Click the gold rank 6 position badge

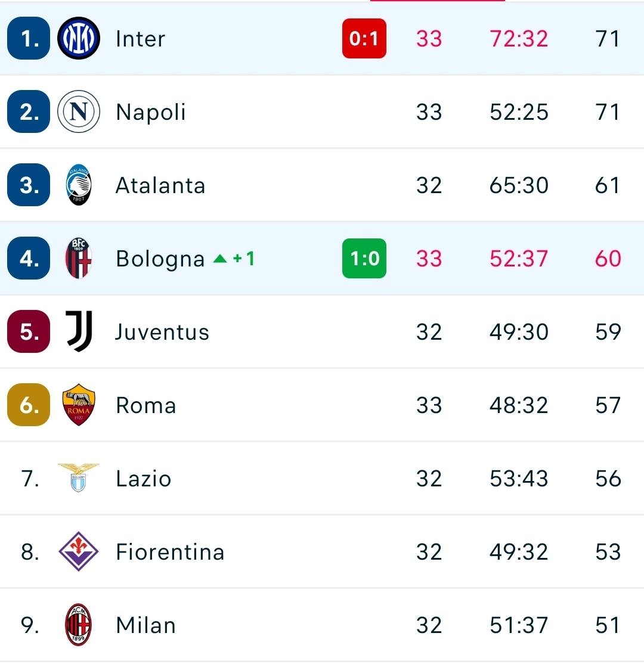29,405
